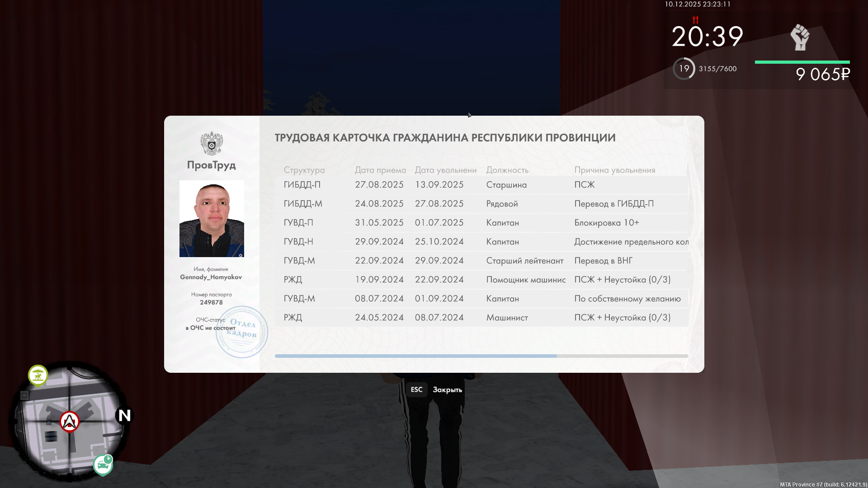Click the level 19 circular indicator
The width and height of the screenshot is (868, 488).
tap(684, 69)
